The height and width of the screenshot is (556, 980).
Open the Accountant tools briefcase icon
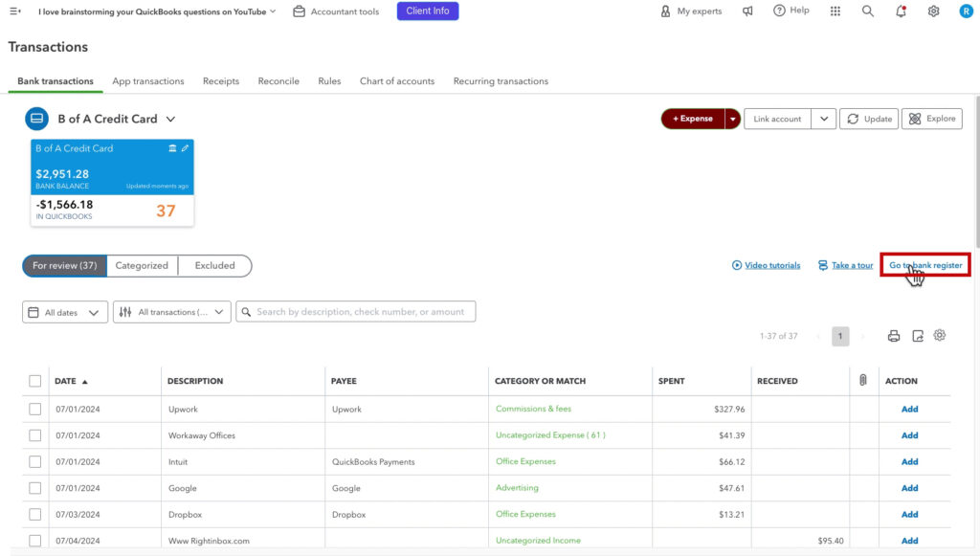tap(300, 11)
